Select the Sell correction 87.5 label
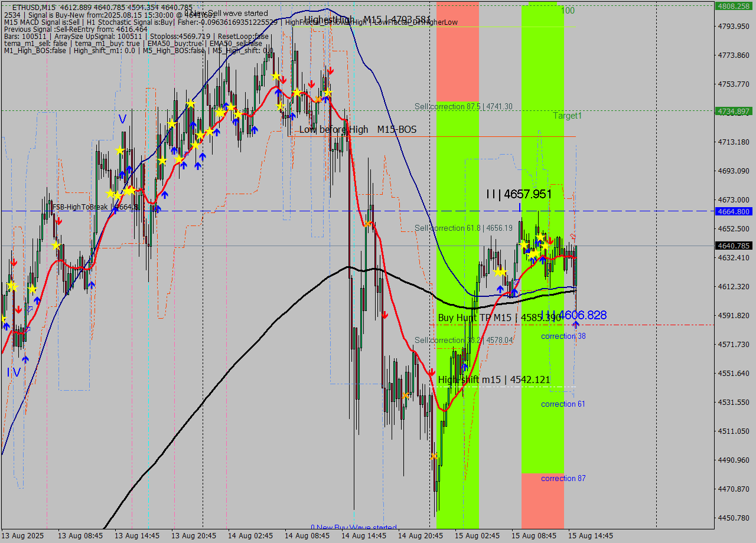 pyautogui.click(x=463, y=106)
